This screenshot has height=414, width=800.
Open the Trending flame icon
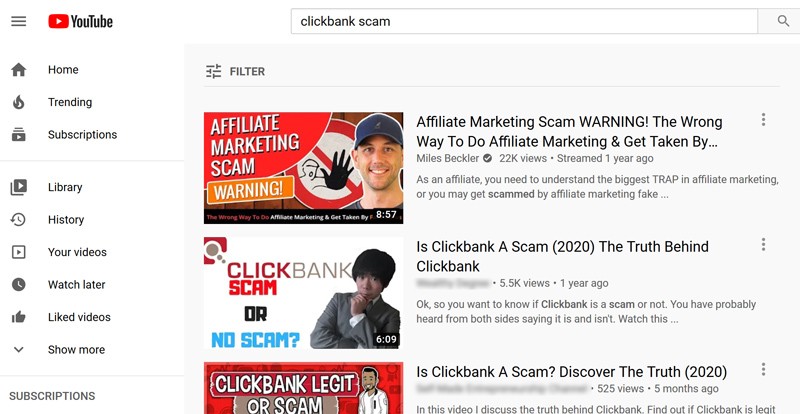point(19,102)
